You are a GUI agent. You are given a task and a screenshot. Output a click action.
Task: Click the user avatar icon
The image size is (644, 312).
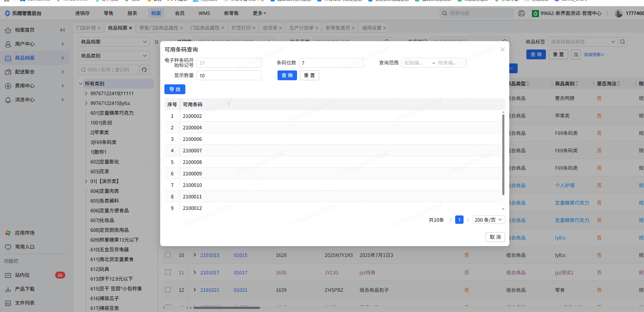[x=619, y=13]
